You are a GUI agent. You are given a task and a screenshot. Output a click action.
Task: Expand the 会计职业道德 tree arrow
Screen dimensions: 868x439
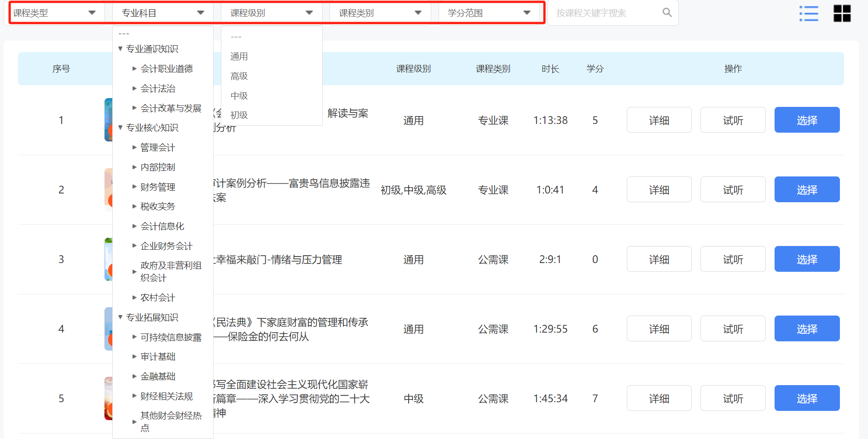click(x=134, y=69)
